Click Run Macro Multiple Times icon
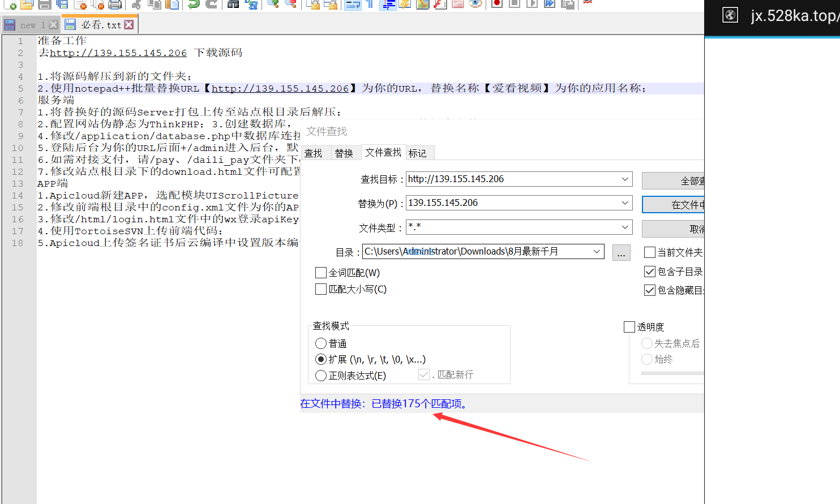Image resolution: width=840 pixels, height=504 pixels. [x=549, y=5]
